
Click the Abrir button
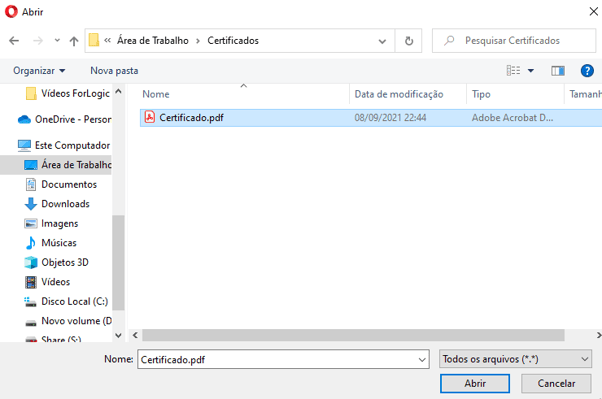coord(475,383)
